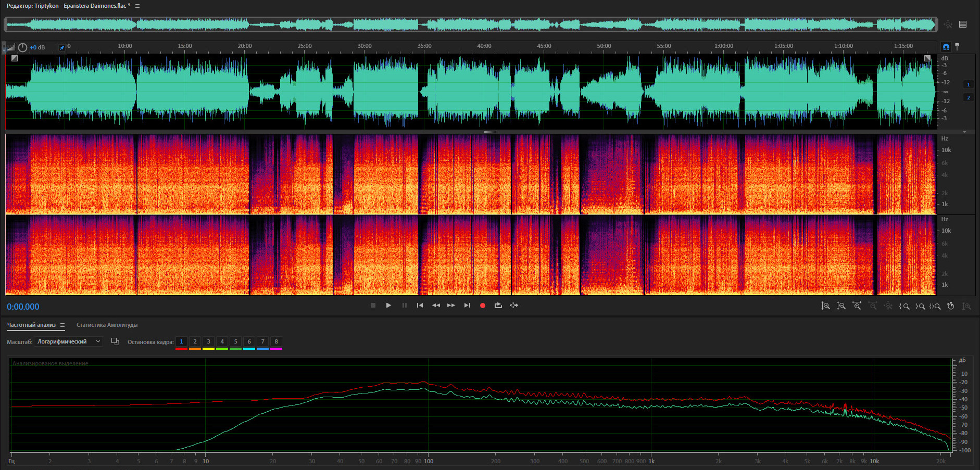This screenshot has width=980, height=470.
Task: Click waveform/spectral divider grip handle
Action: 490,132
